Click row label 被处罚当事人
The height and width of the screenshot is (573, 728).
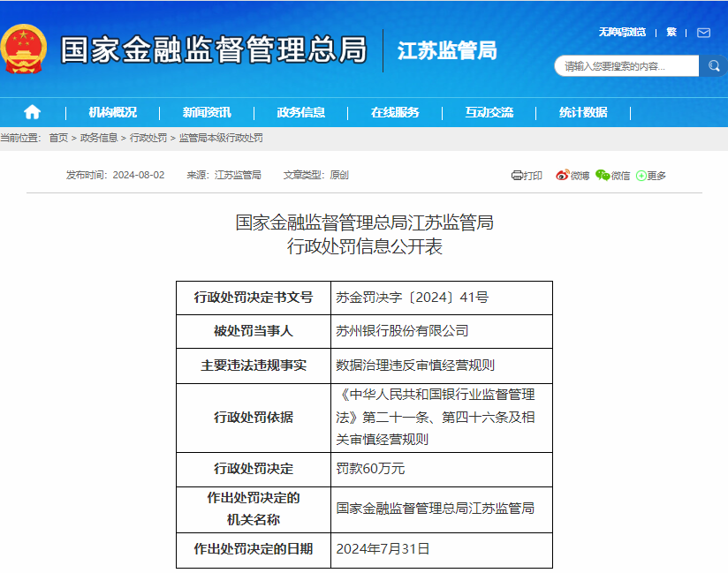click(x=254, y=331)
